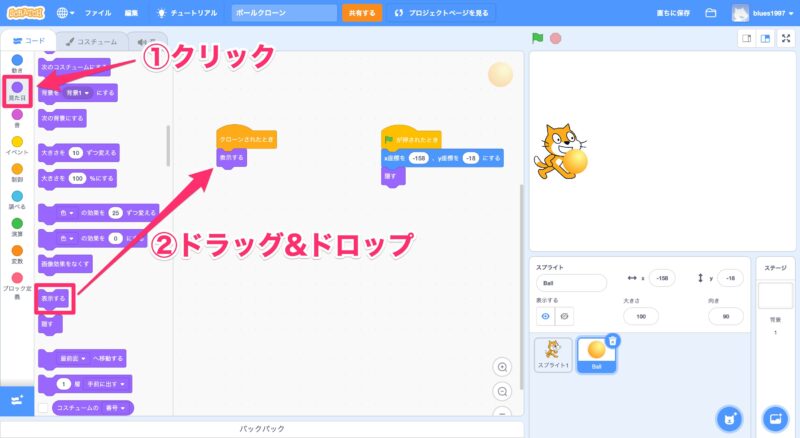This screenshot has width=800, height=438.
Task: Switch to the コスチューム tab
Action: pyautogui.click(x=87, y=41)
